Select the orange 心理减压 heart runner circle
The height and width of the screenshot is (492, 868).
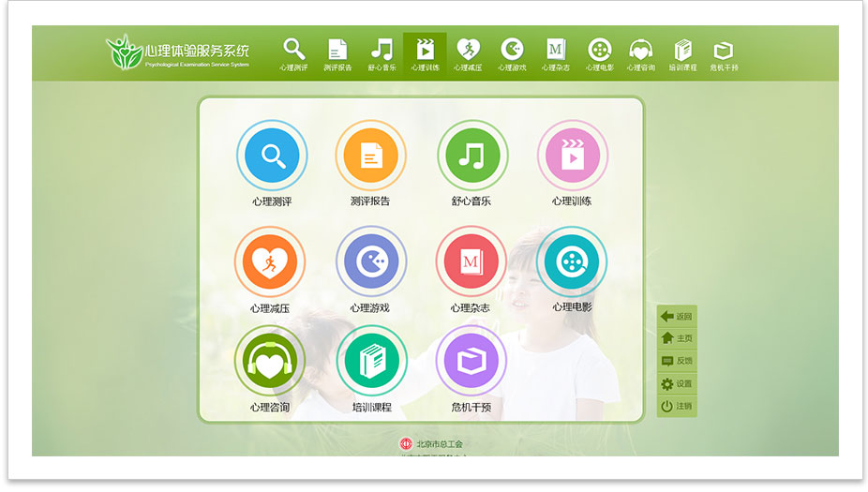pos(270,262)
